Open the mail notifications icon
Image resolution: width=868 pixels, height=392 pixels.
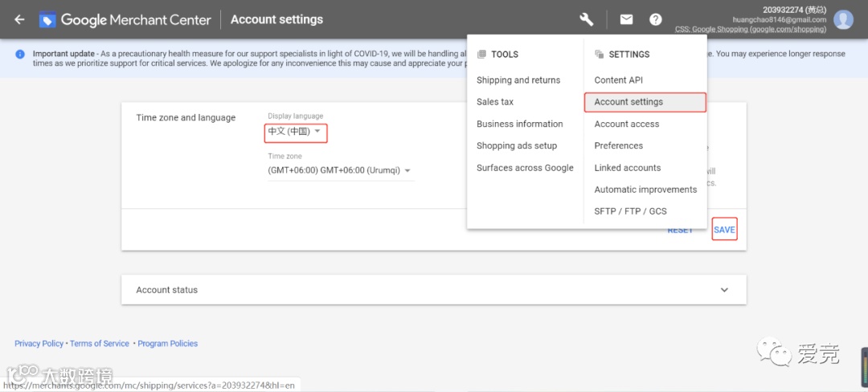click(x=626, y=19)
